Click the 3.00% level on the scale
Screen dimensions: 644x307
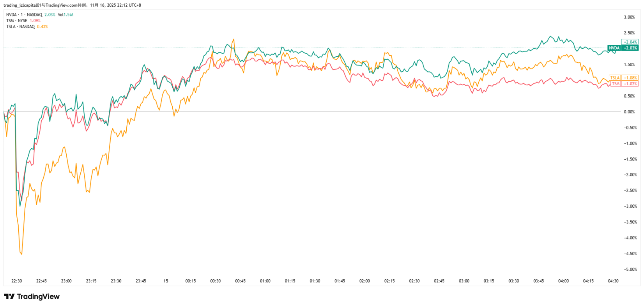pyautogui.click(x=629, y=17)
